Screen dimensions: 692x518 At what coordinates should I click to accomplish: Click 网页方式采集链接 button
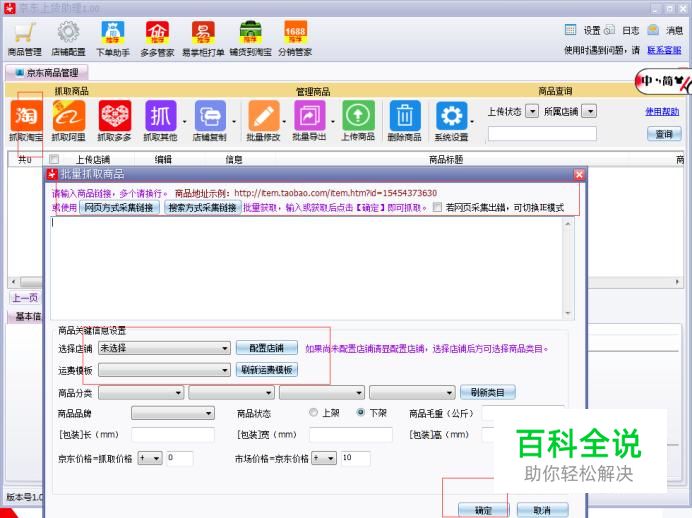(x=119, y=207)
